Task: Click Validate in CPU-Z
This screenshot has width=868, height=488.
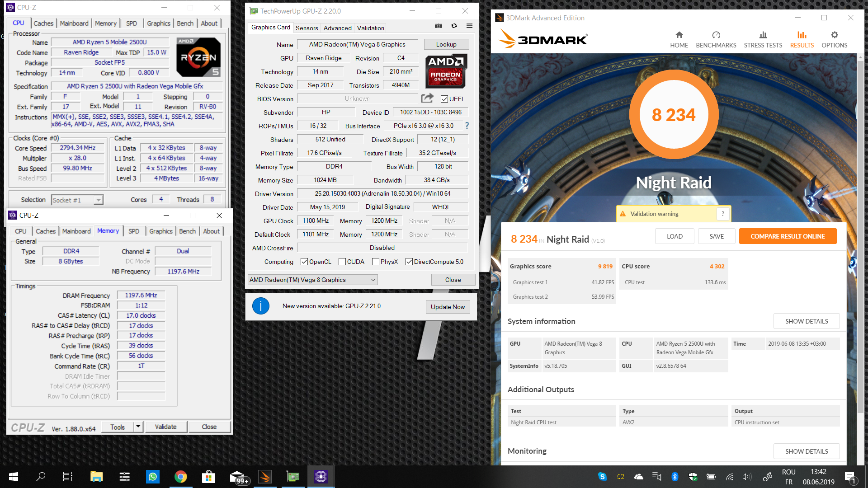Action: [x=166, y=427]
